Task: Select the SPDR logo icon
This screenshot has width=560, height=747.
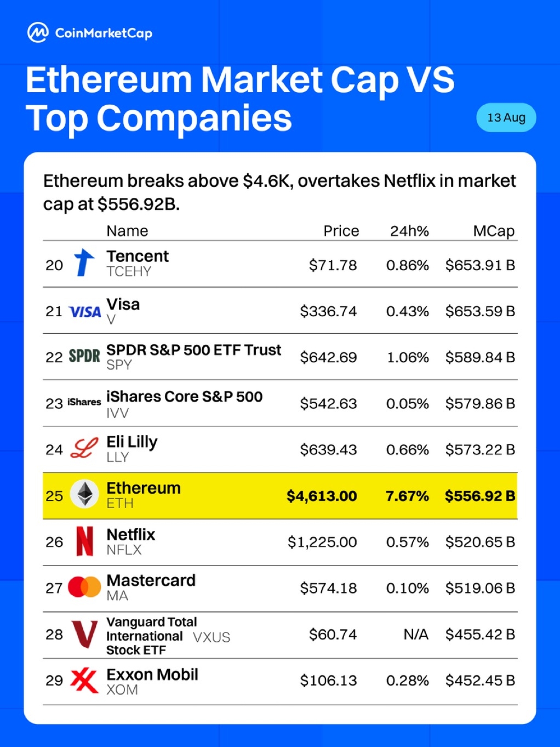Action: click(x=84, y=356)
